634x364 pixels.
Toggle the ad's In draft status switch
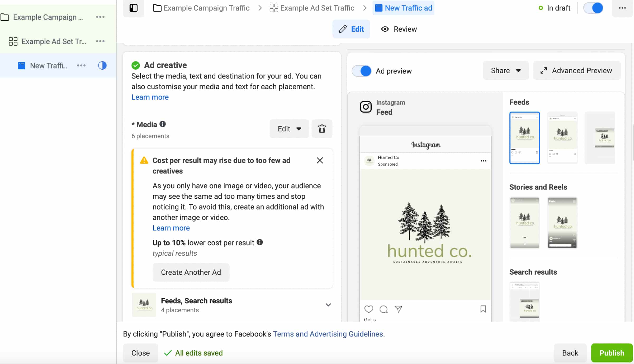(593, 8)
